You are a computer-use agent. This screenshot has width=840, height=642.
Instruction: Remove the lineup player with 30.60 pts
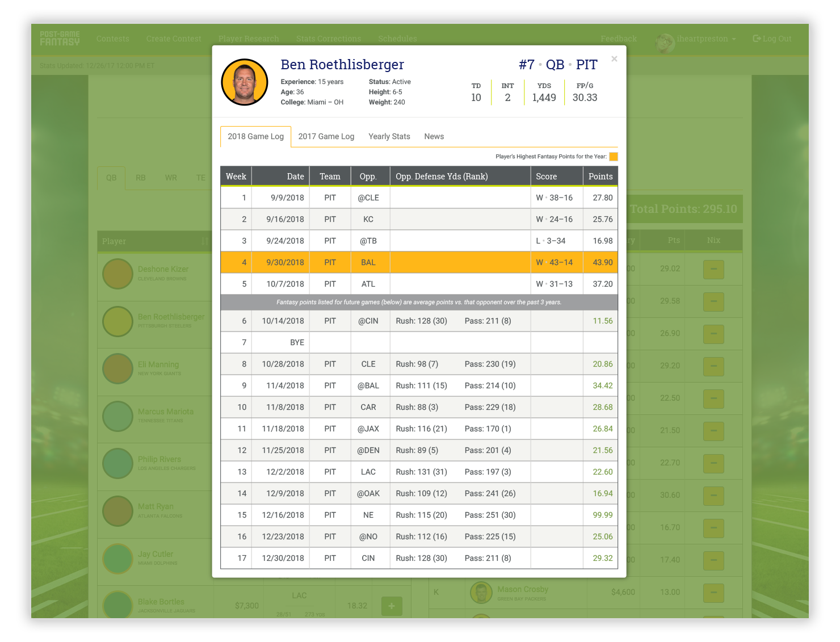(x=713, y=496)
